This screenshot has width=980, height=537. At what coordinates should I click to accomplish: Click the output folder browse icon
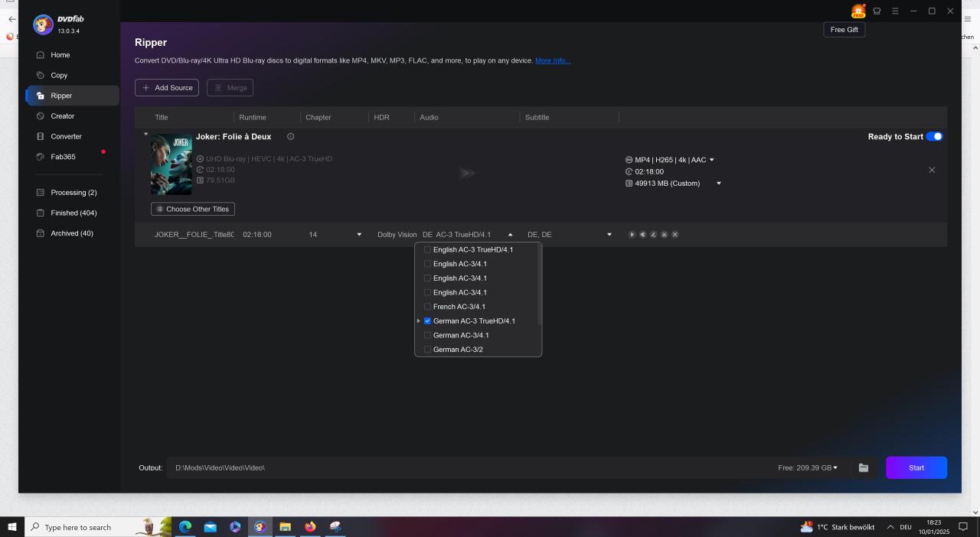(863, 467)
